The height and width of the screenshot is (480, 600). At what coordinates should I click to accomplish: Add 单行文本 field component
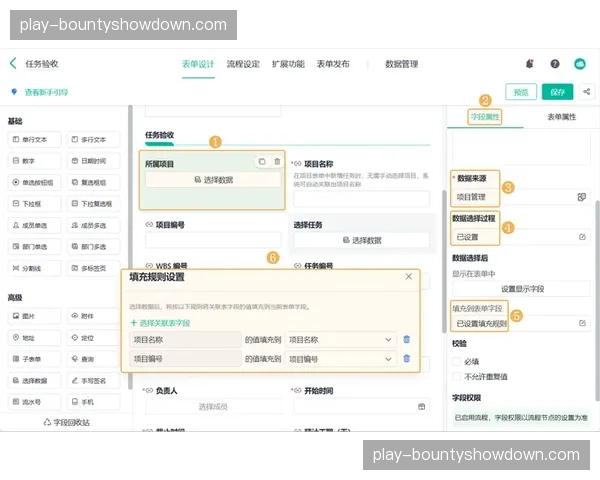click(x=34, y=139)
